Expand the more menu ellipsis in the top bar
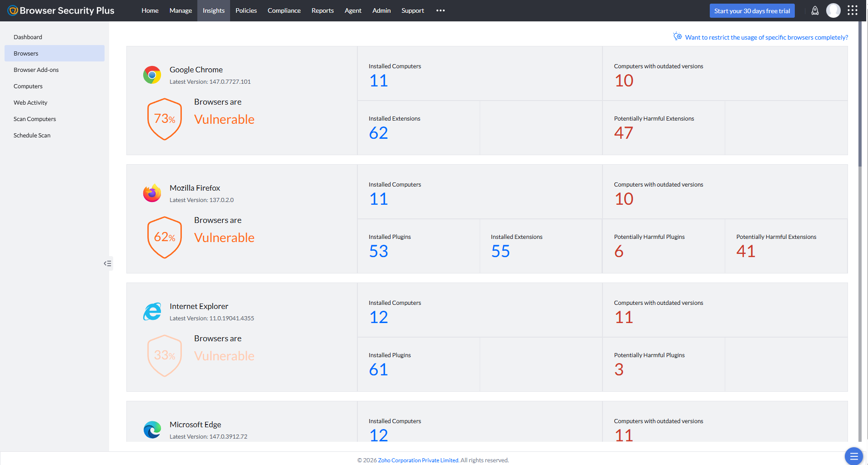This screenshot has height=465, width=868. 440,10
